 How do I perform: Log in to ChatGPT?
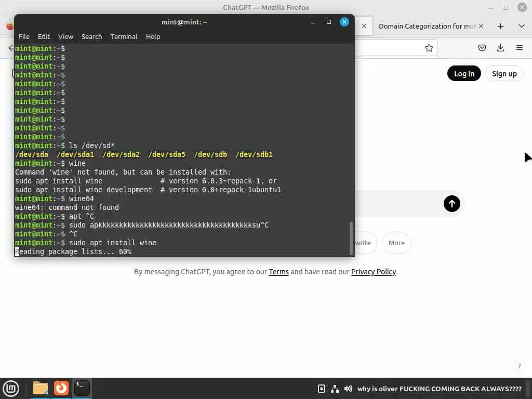464,74
